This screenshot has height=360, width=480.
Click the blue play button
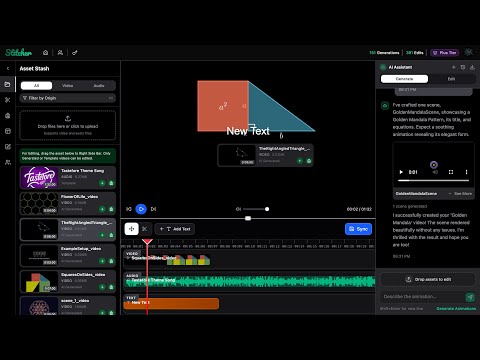(x=141, y=209)
